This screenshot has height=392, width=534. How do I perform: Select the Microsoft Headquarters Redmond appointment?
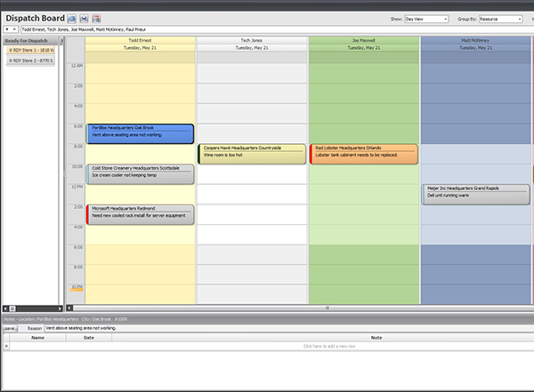tap(140, 214)
